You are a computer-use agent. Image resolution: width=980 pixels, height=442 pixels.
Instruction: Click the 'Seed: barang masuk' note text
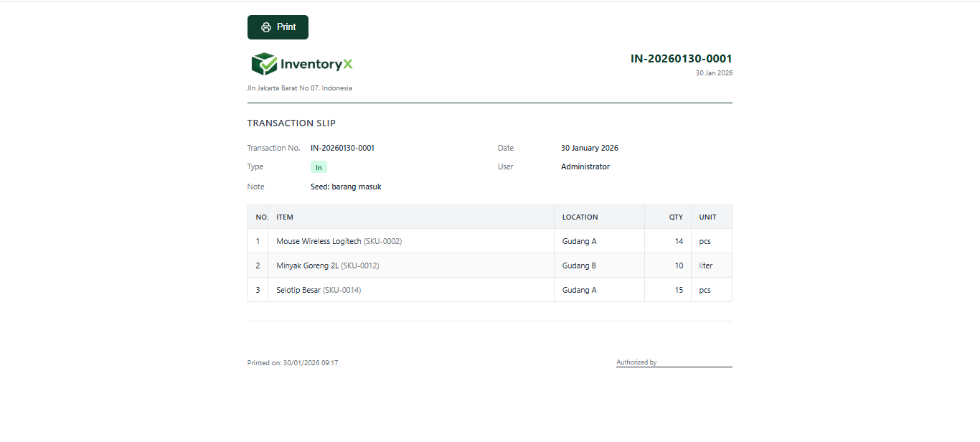[x=346, y=187]
